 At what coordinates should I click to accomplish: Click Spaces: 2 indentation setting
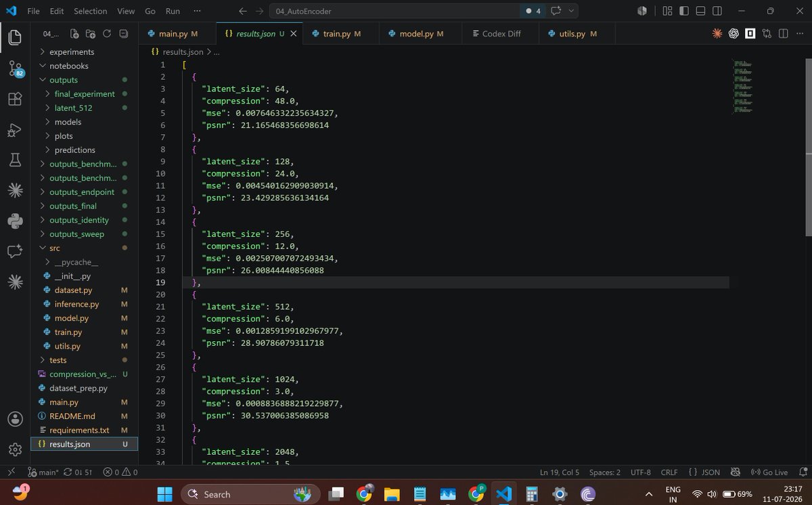tap(604, 472)
